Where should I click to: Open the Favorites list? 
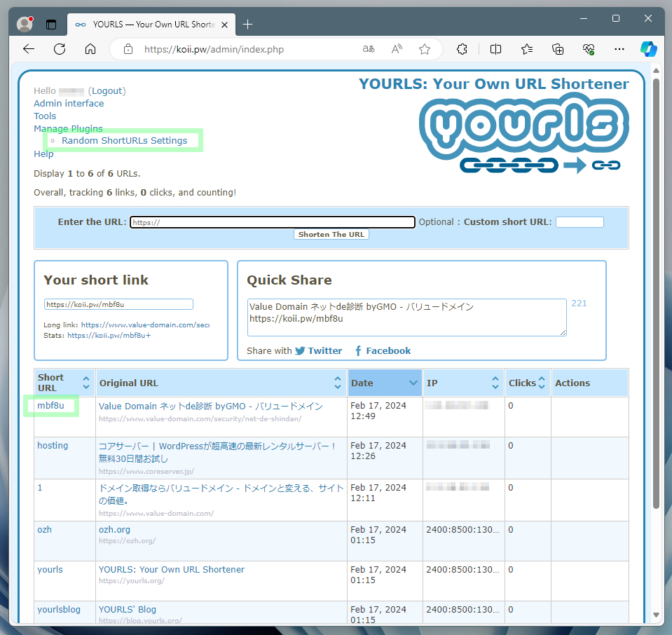527,49
